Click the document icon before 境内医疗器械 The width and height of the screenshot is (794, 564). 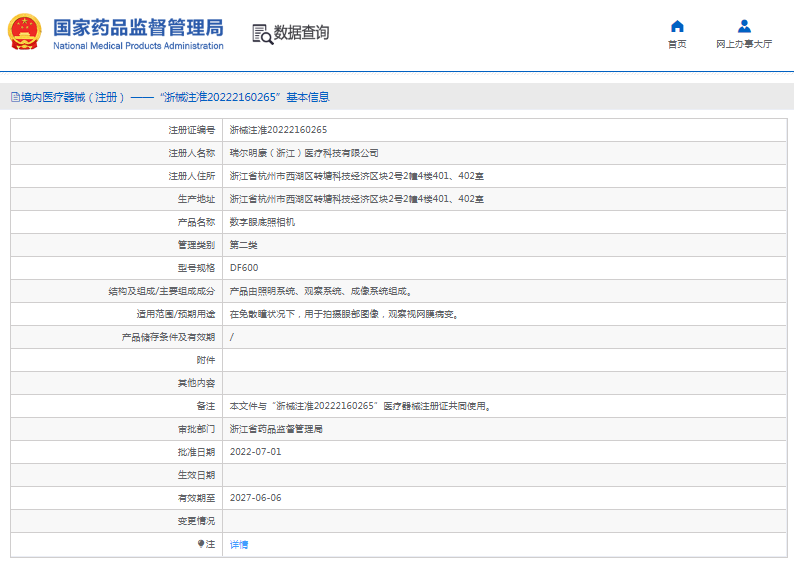pos(16,97)
